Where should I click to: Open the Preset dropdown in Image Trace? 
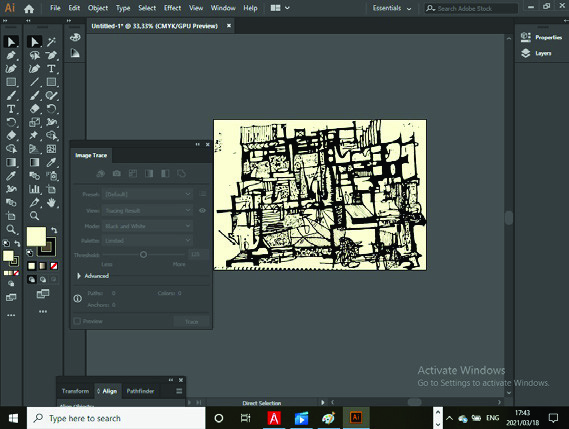point(148,194)
